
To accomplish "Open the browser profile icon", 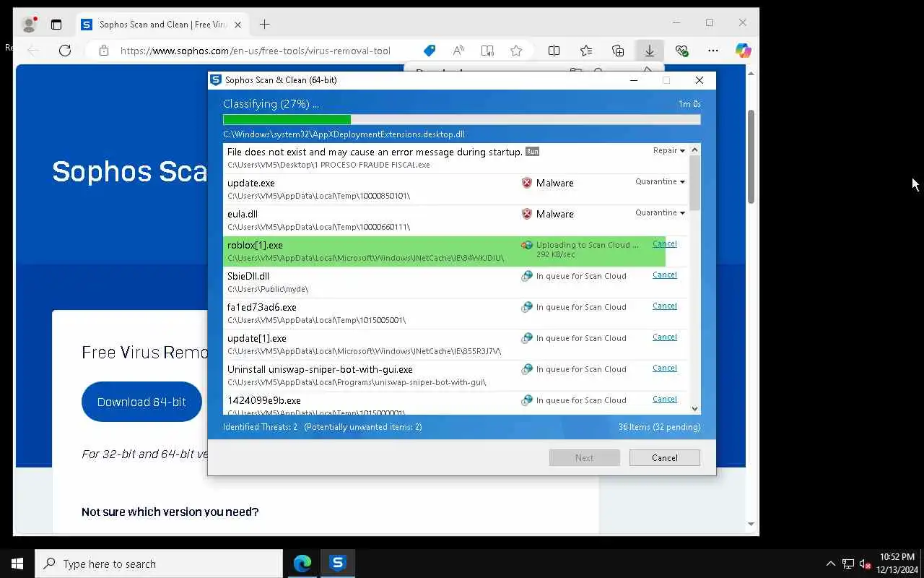I will coord(30,25).
